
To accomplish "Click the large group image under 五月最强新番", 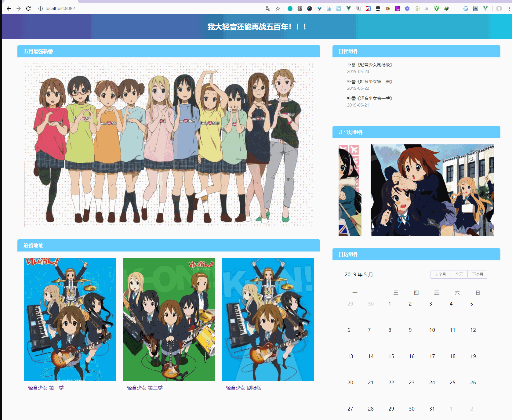I will pyautogui.click(x=169, y=145).
